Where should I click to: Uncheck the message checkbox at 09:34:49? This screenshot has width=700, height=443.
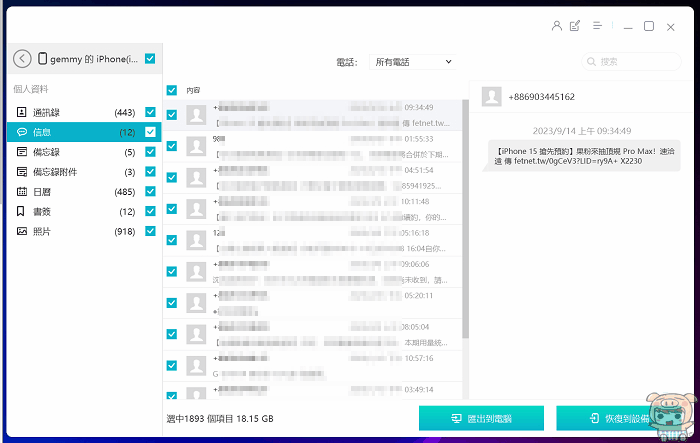[x=172, y=115]
